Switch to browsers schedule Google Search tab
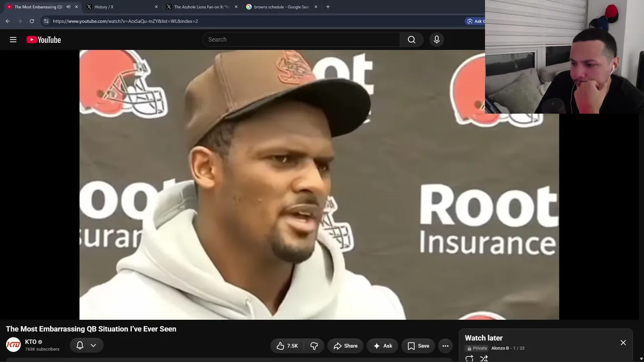Screen dimensions: 644x362 [281, 7]
